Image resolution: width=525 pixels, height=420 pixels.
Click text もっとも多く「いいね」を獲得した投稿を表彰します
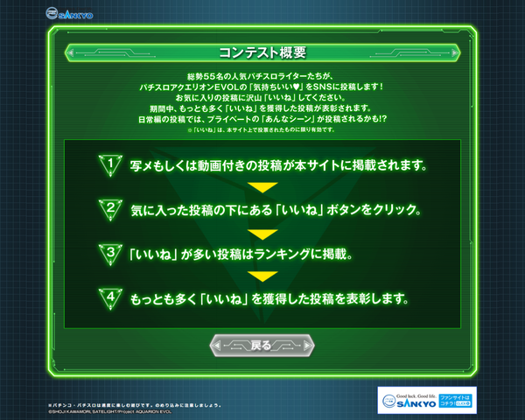click(269, 298)
